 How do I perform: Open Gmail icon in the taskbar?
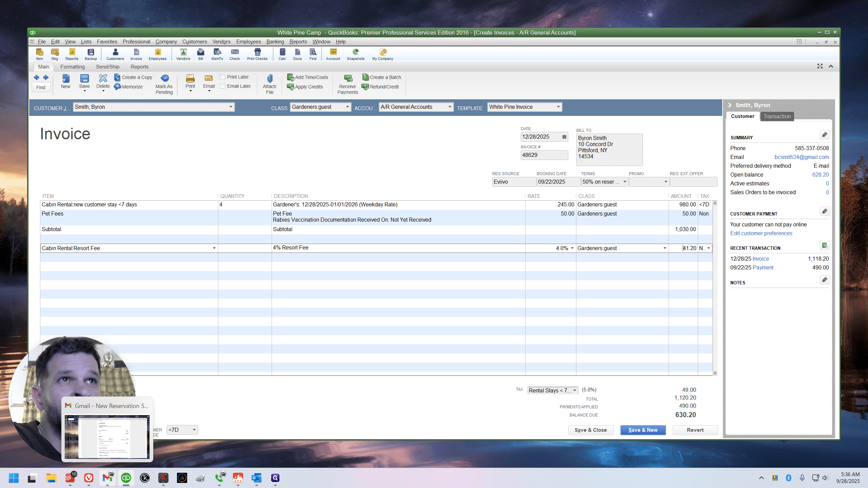[107, 478]
